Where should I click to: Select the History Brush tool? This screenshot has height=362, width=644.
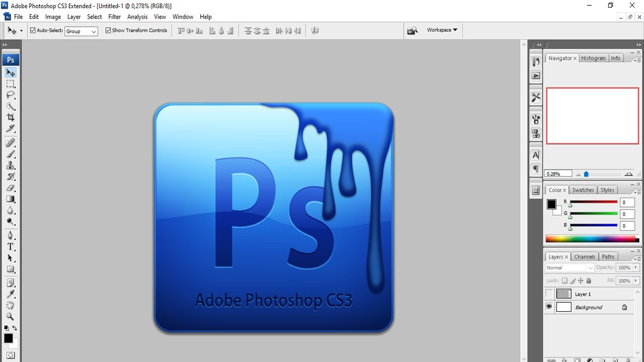(x=11, y=176)
